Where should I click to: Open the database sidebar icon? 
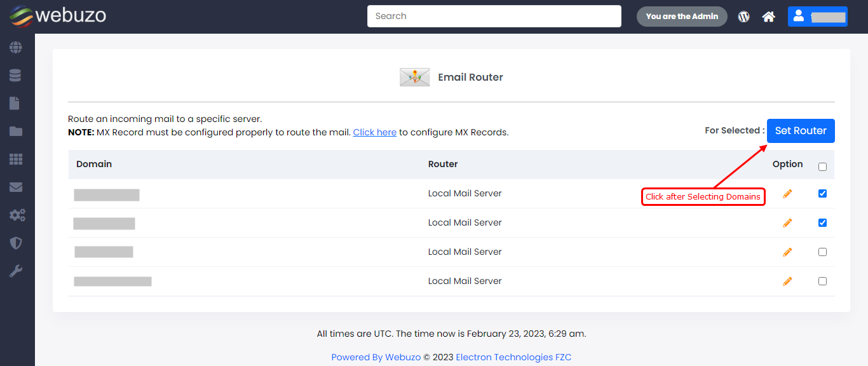click(16, 76)
